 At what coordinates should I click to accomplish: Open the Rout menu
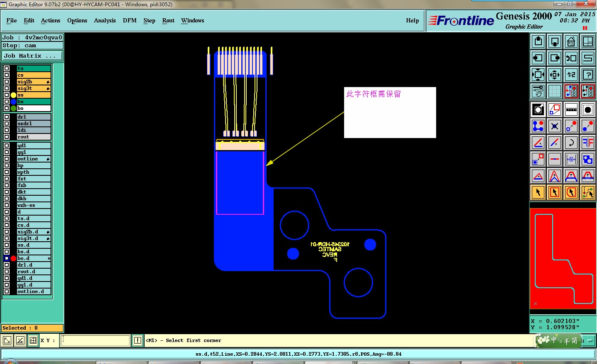click(x=168, y=20)
